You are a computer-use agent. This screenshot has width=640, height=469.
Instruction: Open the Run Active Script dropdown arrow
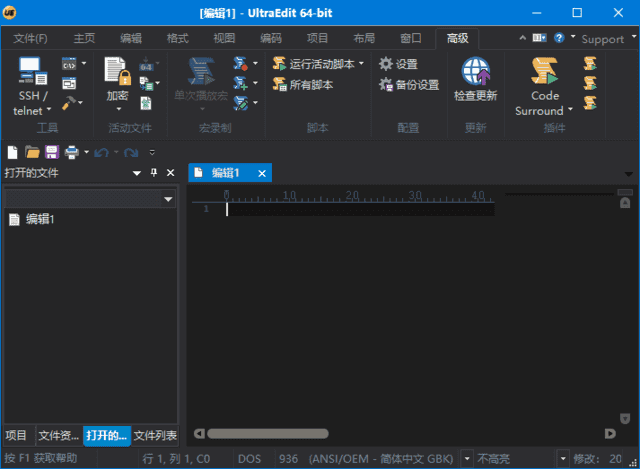(x=361, y=64)
